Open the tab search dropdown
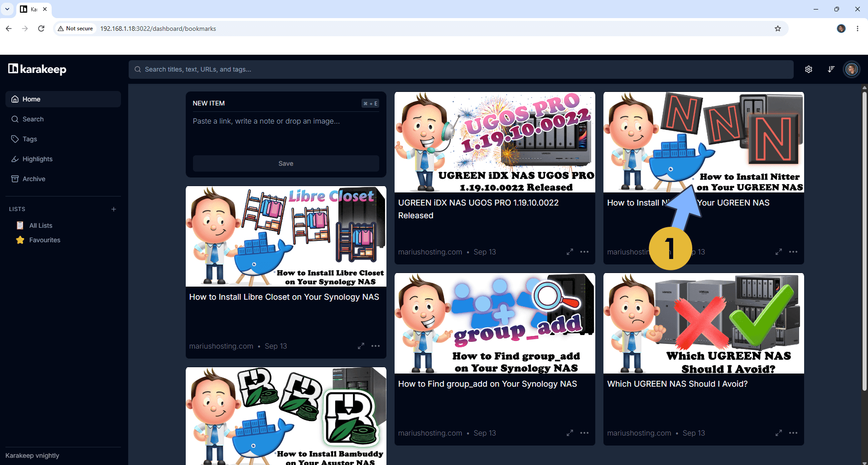868x465 pixels. tap(7, 9)
